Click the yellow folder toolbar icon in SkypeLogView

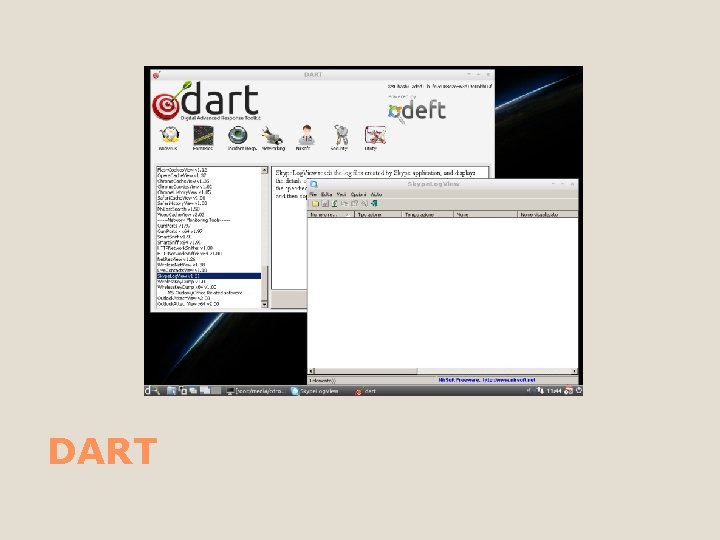(315, 203)
